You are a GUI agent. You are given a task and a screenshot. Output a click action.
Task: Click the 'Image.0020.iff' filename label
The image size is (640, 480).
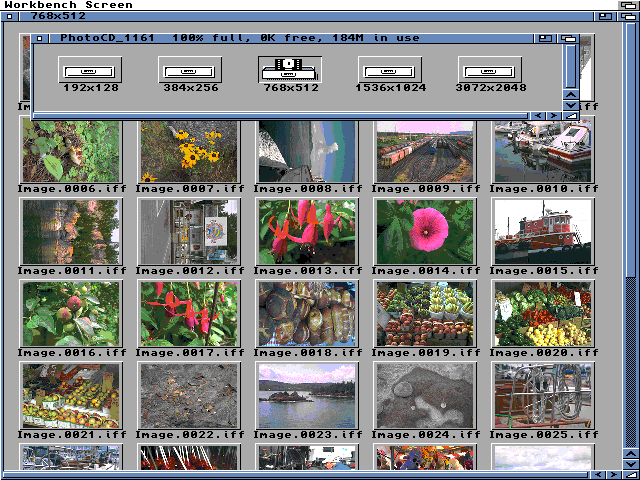click(544, 353)
